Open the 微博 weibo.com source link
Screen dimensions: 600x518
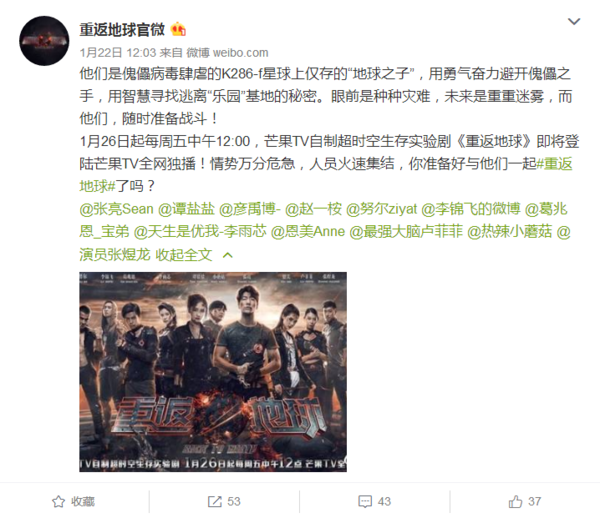click(x=227, y=52)
